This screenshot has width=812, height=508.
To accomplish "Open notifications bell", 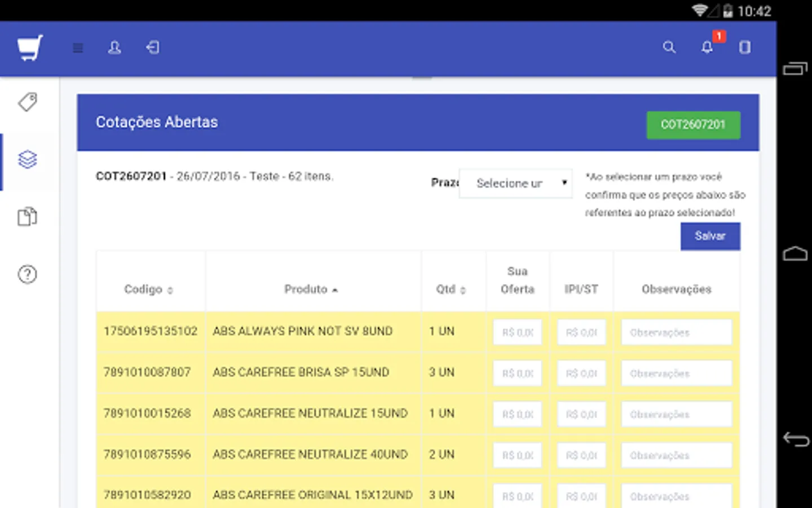I will 707,47.
